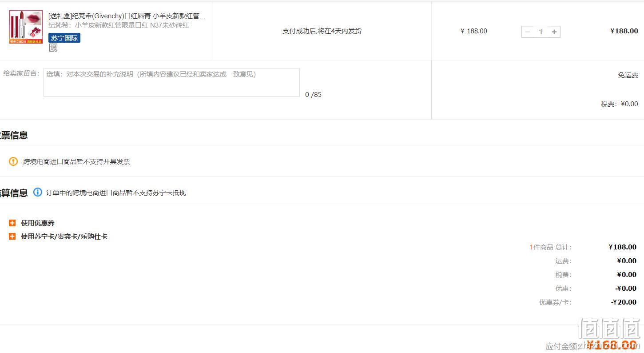Image resolution: width=644 pixels, height=353 pixels.
Task: Click the small return-policy icon under 苏宁国际
Action: tap(53, 48)
